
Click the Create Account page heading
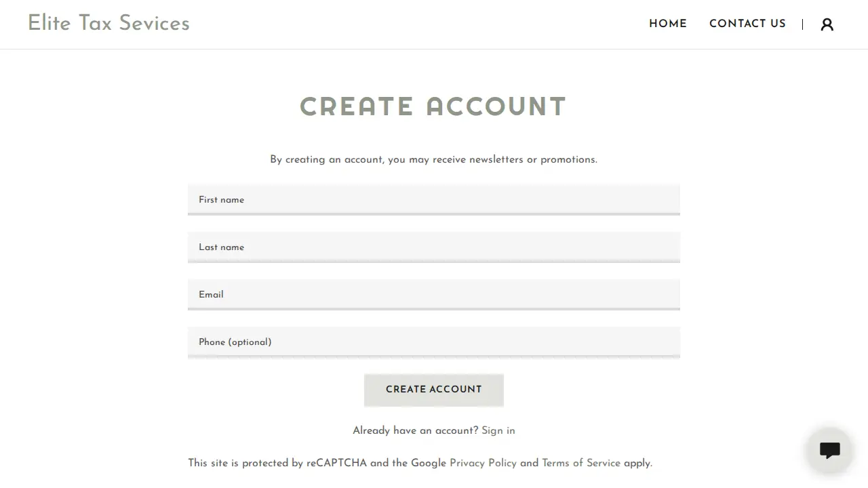(433, 107)
